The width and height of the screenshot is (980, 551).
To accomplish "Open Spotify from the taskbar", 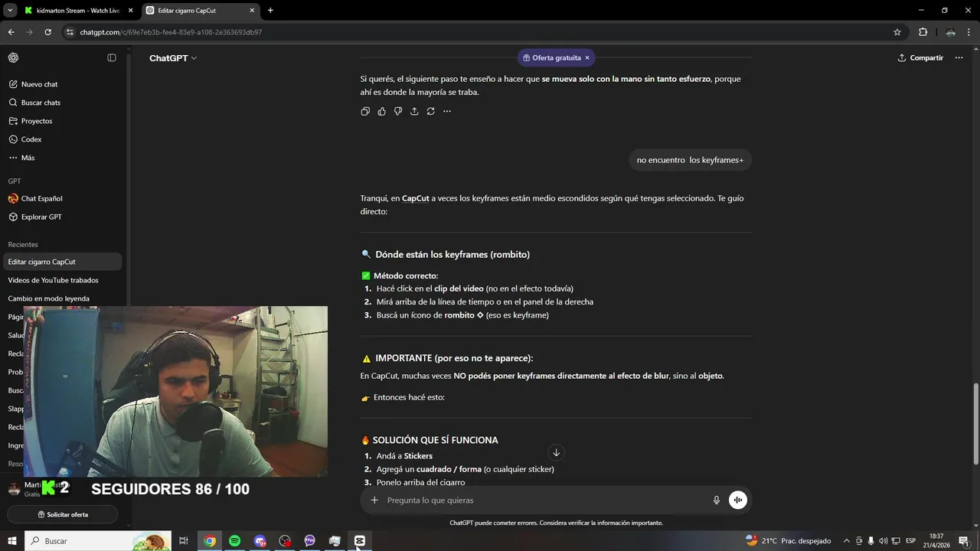I will click(235, 541).
